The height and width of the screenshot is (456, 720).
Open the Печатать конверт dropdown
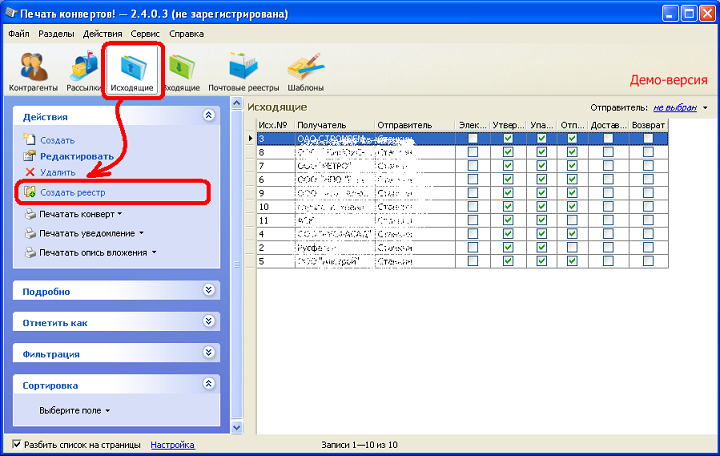tap(79, 214)
